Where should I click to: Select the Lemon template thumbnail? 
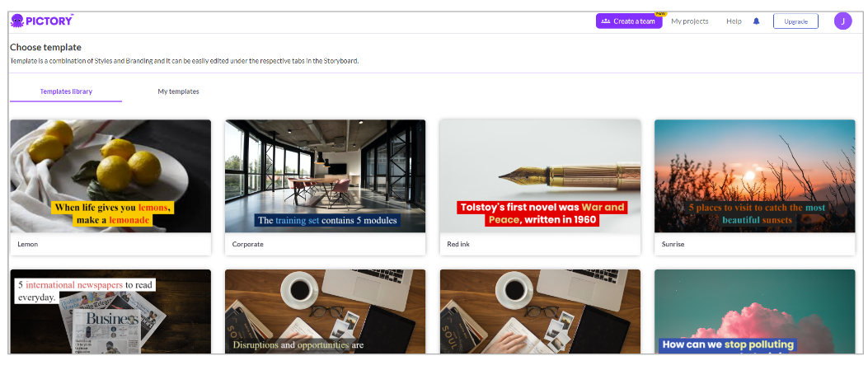point(110,176)
